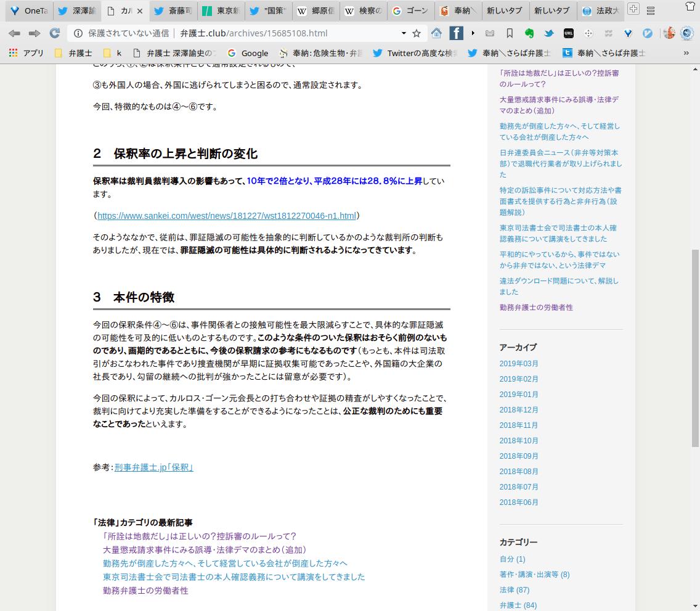Open the 2018年06月 archive
The height and width of the screenshot is (611, 700).
(x=519, y=502)
